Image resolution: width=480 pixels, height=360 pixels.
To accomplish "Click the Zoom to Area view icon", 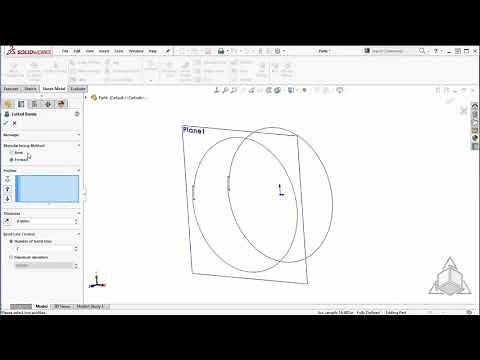I will click(225, 90).
